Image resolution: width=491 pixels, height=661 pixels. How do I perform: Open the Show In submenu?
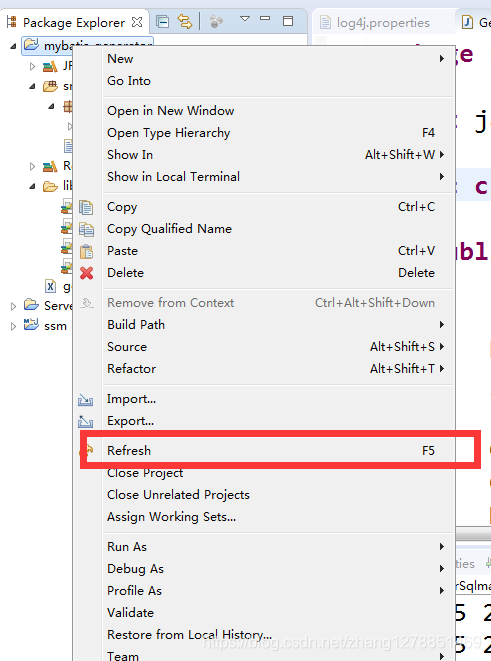(278, 155)
